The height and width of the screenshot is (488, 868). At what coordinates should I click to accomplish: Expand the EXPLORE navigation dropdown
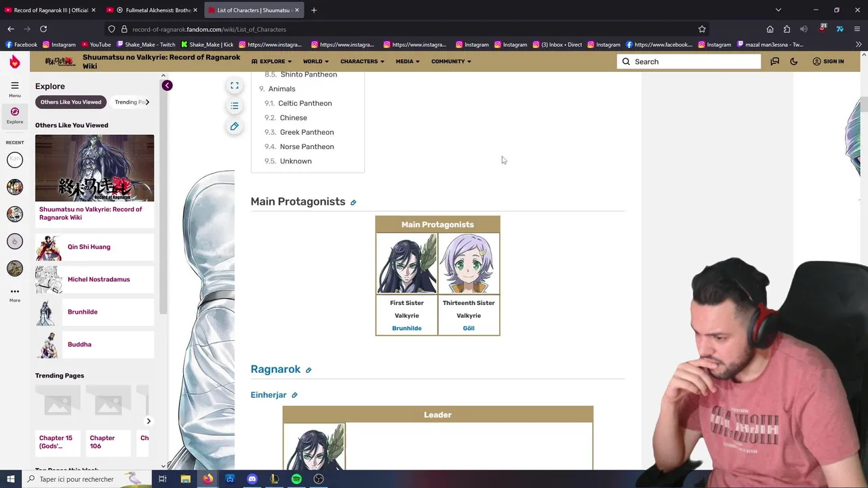271,62
